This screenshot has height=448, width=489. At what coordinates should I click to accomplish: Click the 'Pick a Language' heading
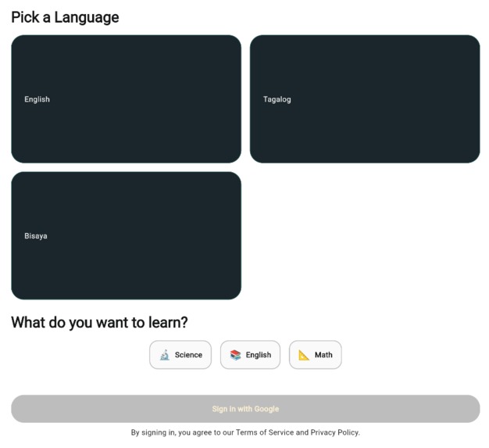[x=65, y=17]
